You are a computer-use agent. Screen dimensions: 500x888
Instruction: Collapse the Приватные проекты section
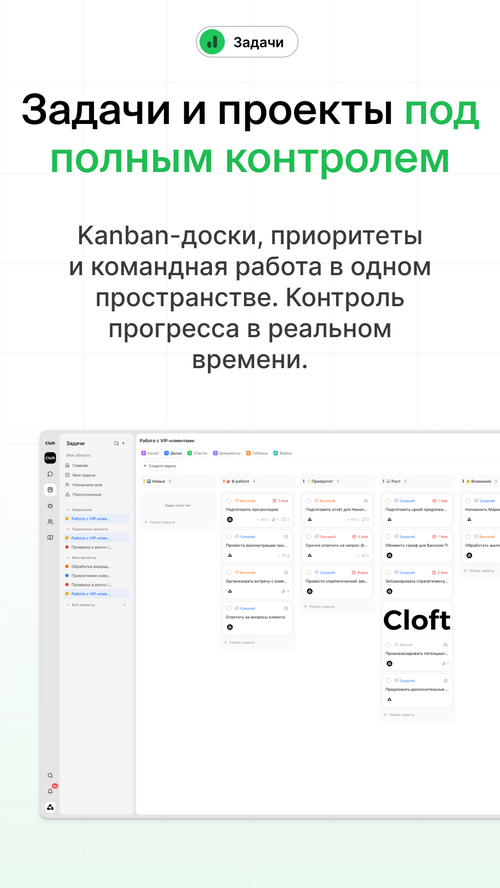coord(68,529)
